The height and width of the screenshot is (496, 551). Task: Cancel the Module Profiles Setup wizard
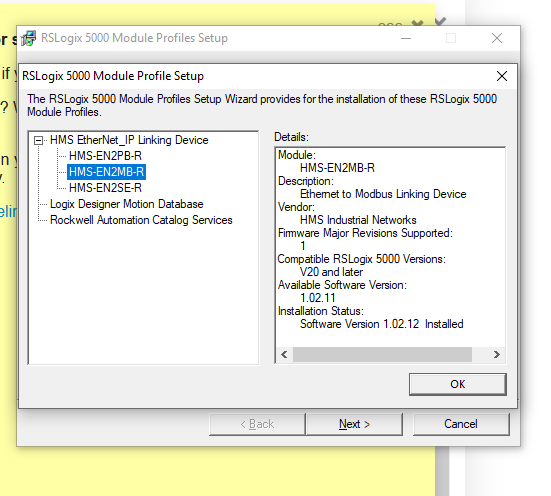[x=461, y=424]
